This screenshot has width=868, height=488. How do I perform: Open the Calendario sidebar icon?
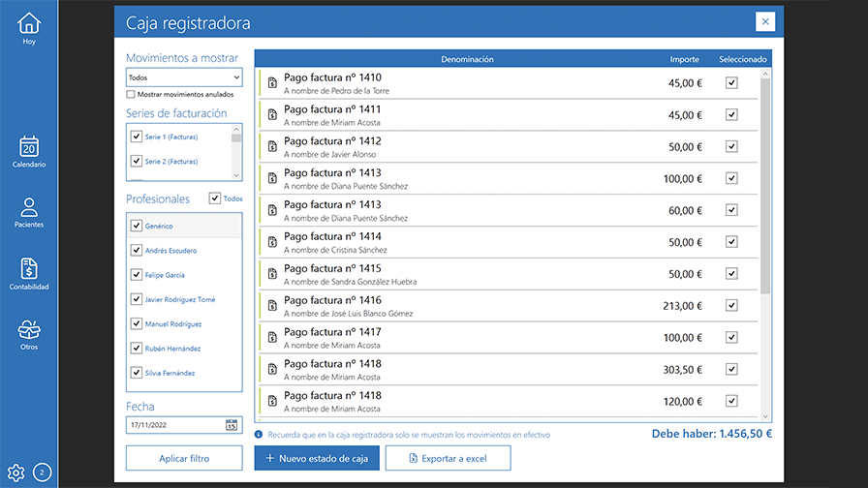coord(29,147)
